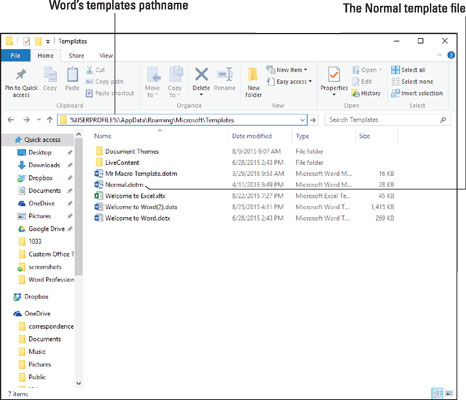Click navigation pane scroll down arrow
Screen dimensions: 466x400
click(79, 383)
